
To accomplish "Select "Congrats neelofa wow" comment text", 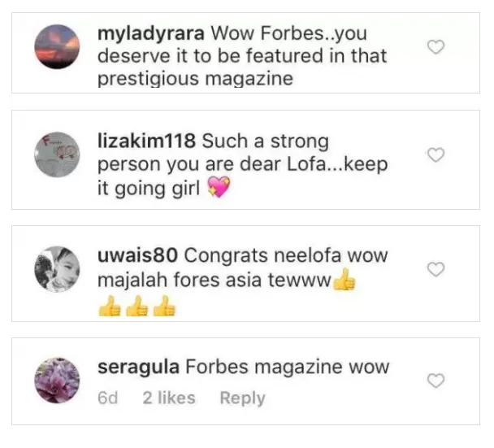I will pyautogui.click(x=286, y=255).
